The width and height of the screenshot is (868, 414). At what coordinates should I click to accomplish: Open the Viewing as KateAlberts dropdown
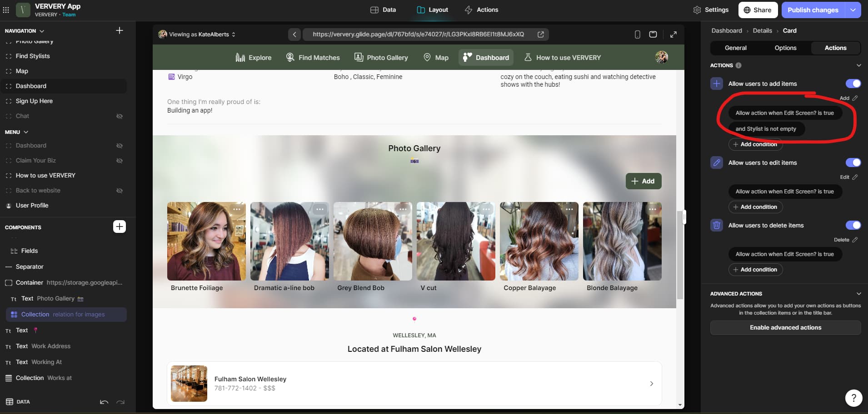coord(197,34)
